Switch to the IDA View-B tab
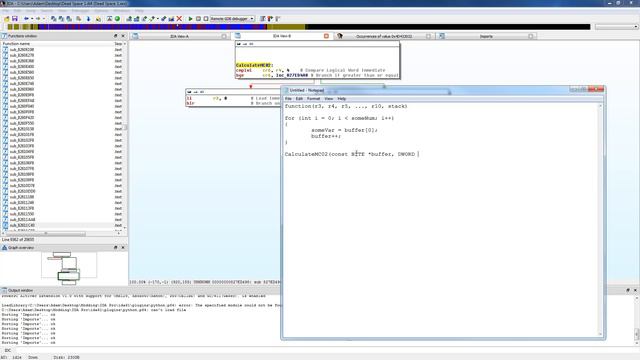Viewport: 640px width, 360px height. (x=282, y=36)
